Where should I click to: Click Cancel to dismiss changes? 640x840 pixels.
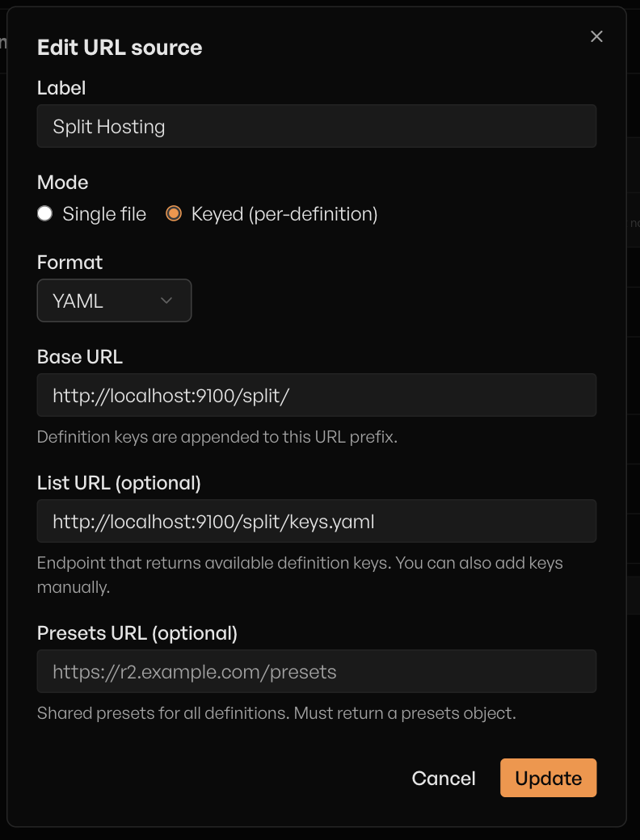click(x=444, y=778)
